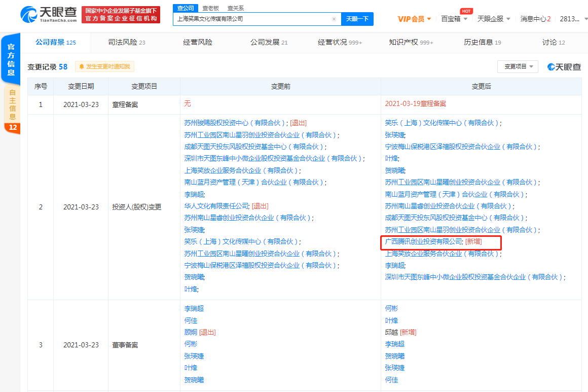The image size is (588, 392).
Task: Select the 官方信息 side tab
Action: coord(11,59)
